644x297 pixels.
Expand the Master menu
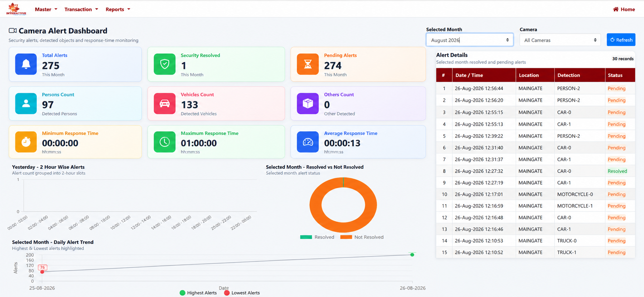point(46,9)
